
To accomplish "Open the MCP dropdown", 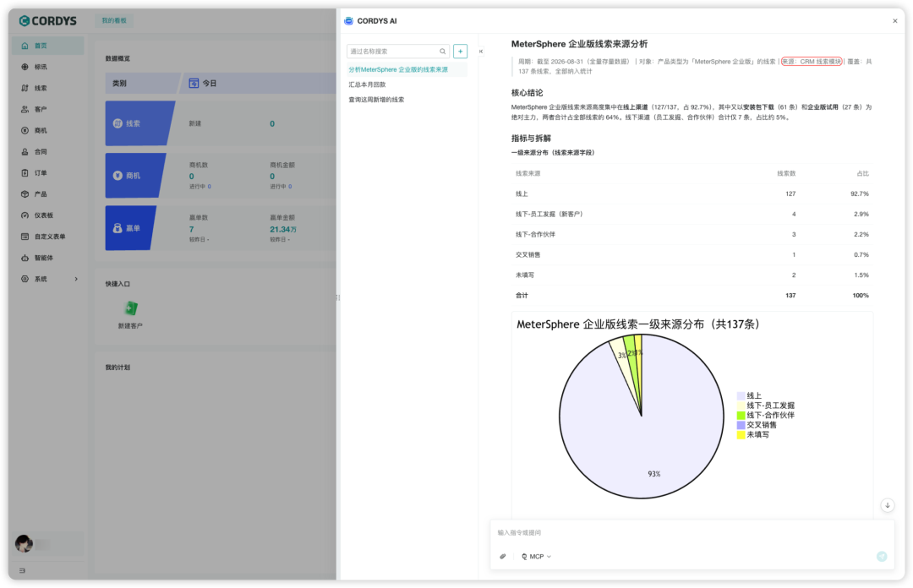I will (536, 557).
